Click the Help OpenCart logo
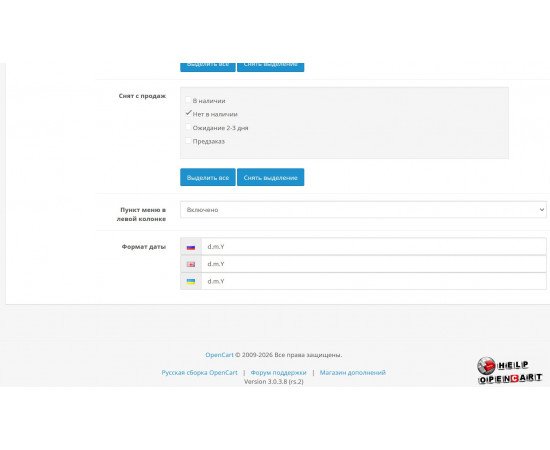 point(510,371)
